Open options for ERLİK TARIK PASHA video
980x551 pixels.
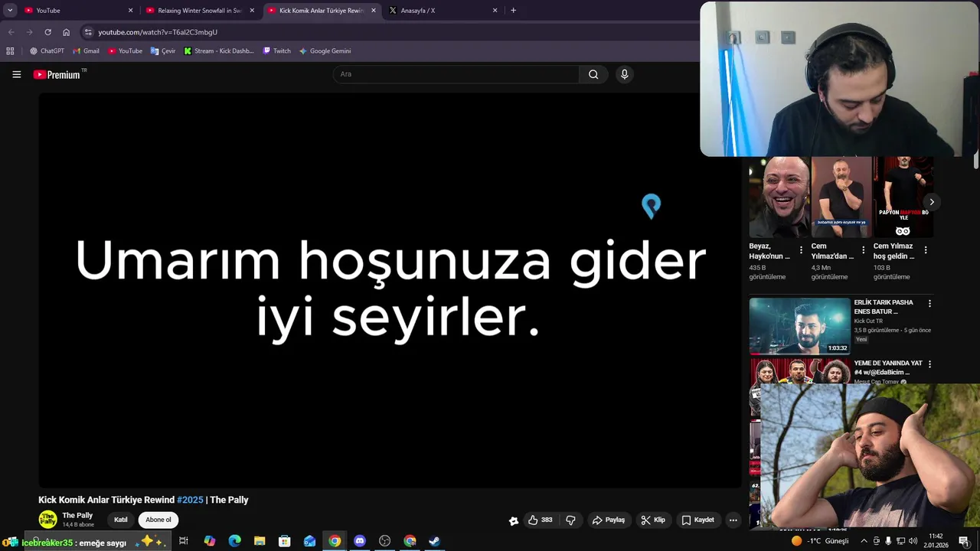(929, 304)
